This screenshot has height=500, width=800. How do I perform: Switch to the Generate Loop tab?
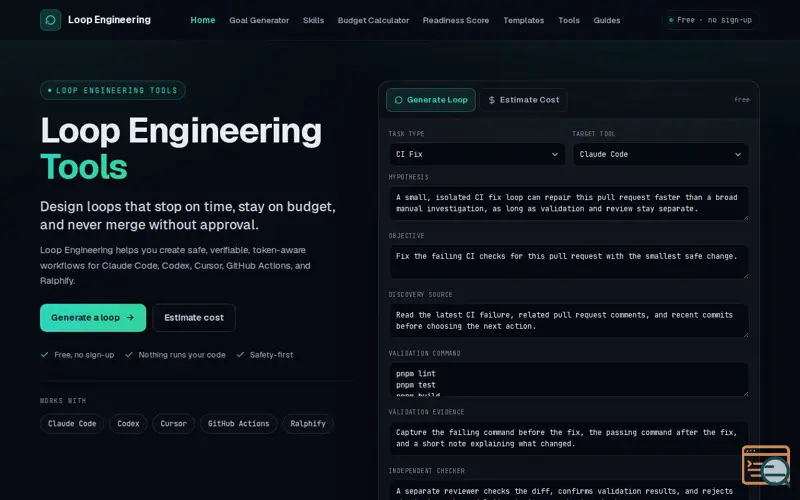pos(431,100)
